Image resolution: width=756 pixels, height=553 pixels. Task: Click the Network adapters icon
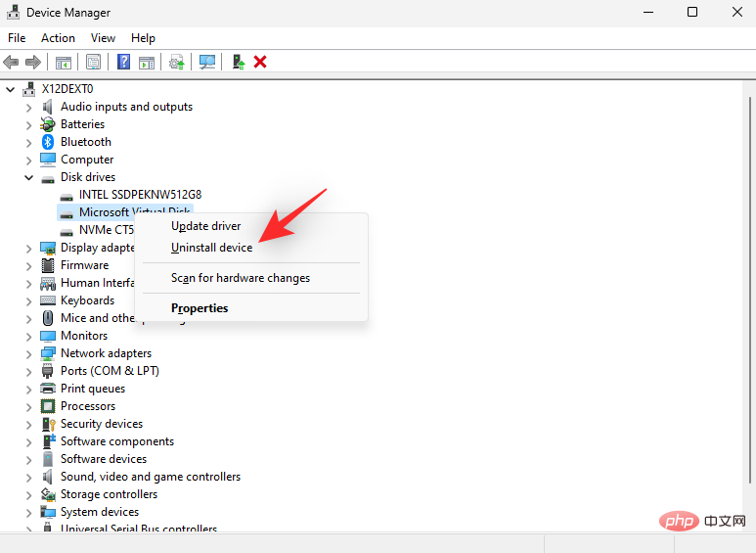coord(48,353)
